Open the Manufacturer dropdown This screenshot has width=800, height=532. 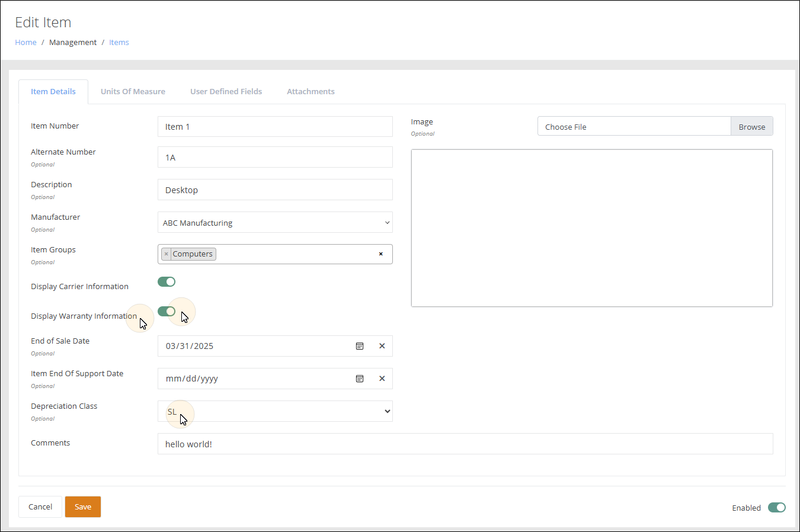275,223
